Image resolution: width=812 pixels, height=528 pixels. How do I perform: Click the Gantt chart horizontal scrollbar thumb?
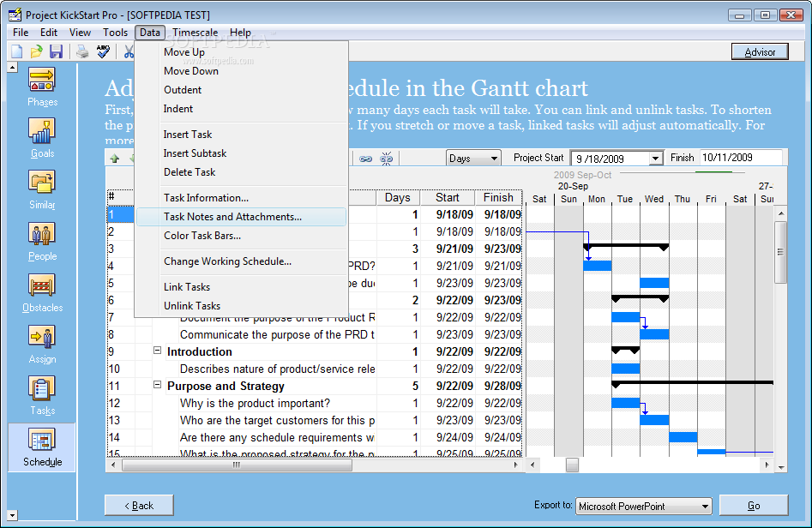point(572,465)
